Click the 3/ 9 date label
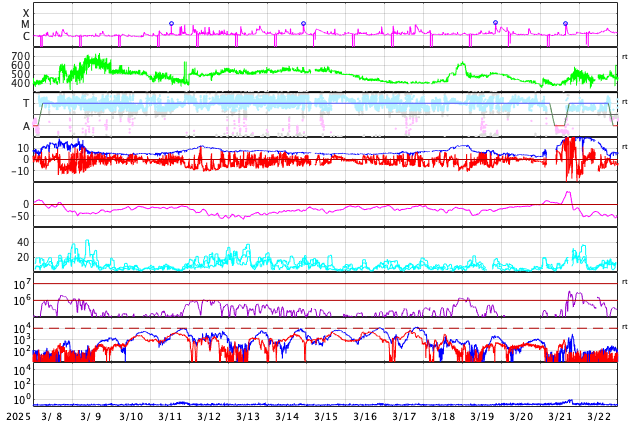Image resolution: width=634 pixels, height=424 pixels. tap(91, 417)
